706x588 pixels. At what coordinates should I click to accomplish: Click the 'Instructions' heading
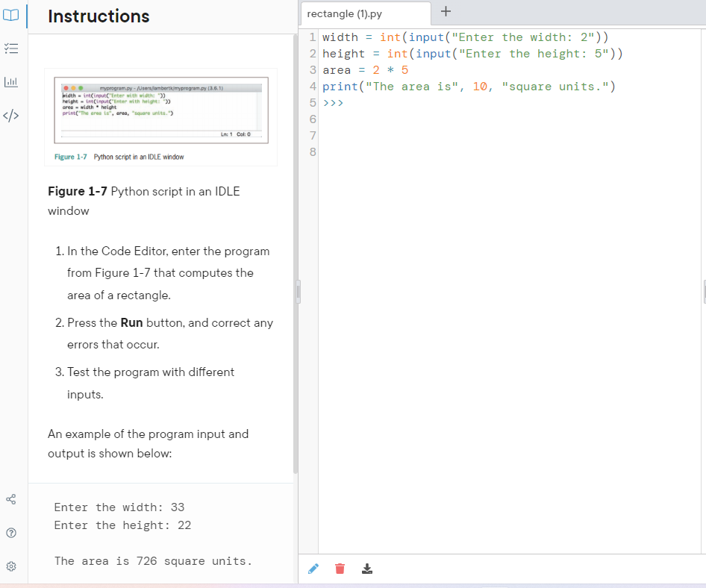coord(99,16)
